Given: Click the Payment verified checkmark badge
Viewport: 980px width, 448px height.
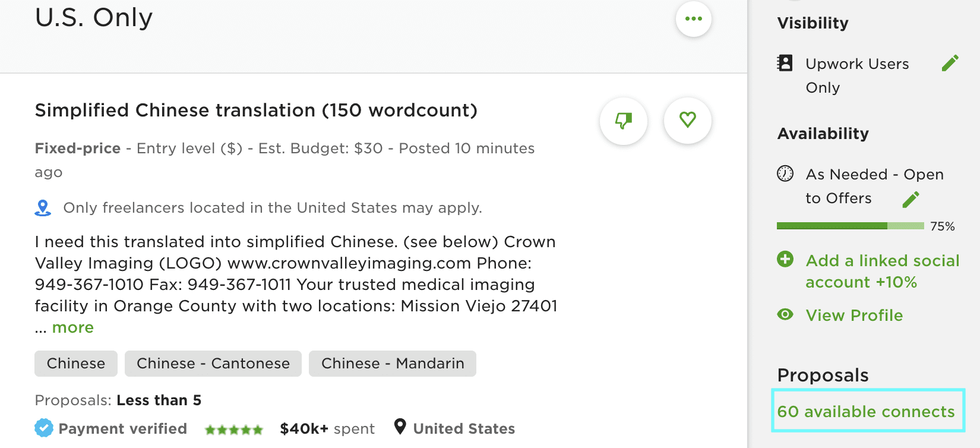Looking at the screenshot, I should 44,427.
